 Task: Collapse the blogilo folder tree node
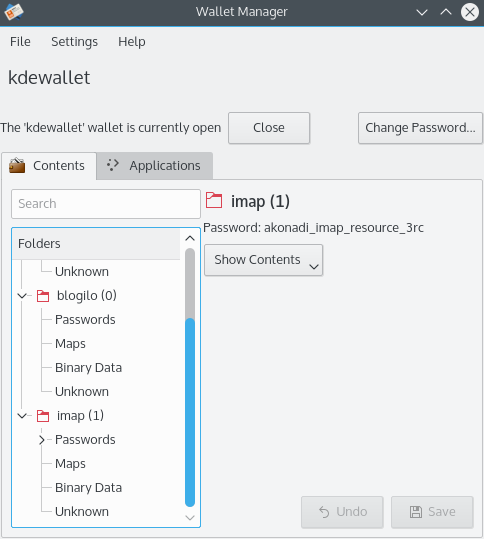pyautogui.click(x=22, y=296)
